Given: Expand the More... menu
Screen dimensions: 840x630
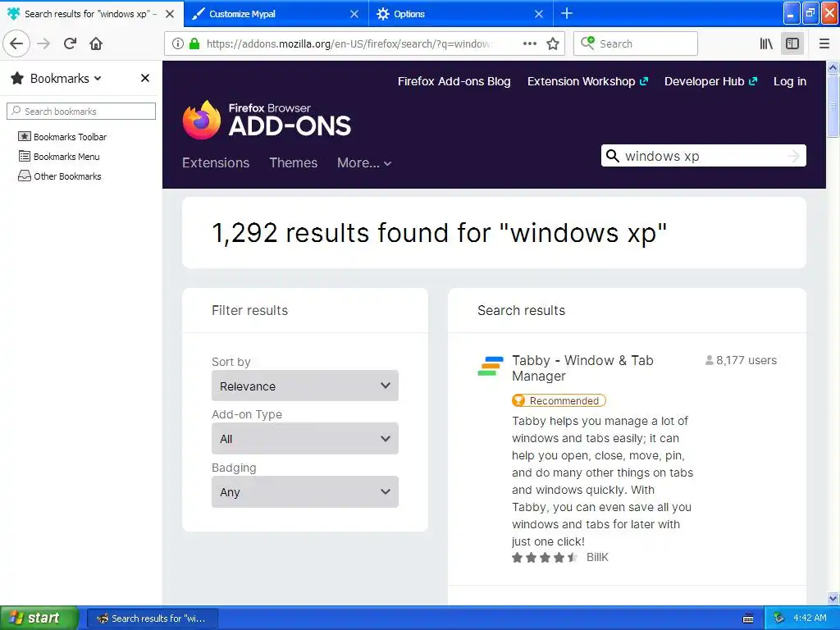Looking at the screenshot, I should tap(364, 163).
